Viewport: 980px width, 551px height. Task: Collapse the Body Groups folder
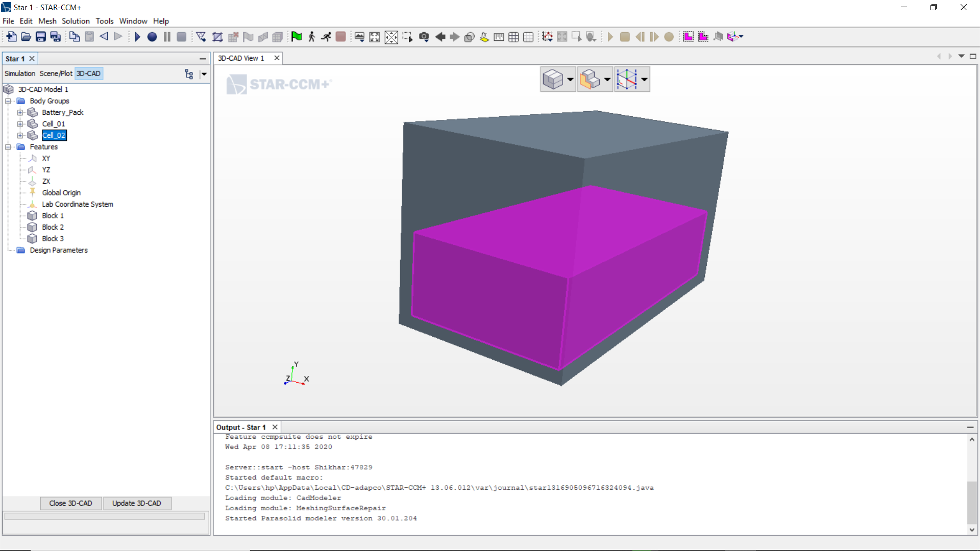pos(8,101)
